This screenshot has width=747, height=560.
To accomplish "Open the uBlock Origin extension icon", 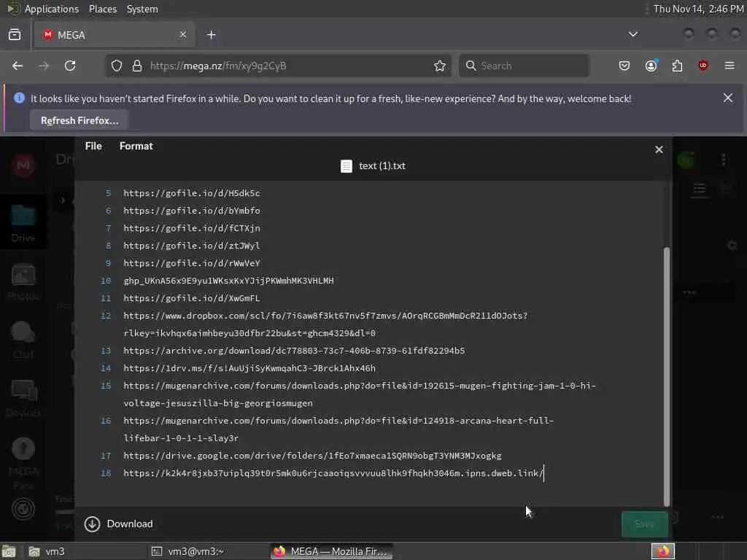I will (x=703, y=66).
